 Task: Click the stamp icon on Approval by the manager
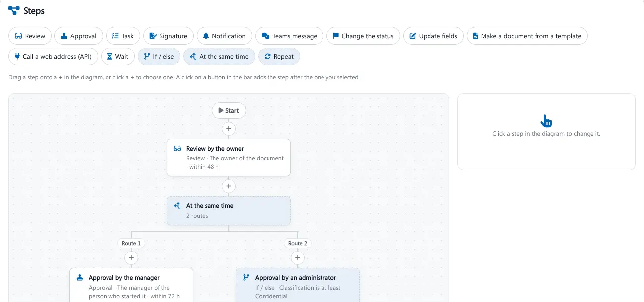(80, 278)
